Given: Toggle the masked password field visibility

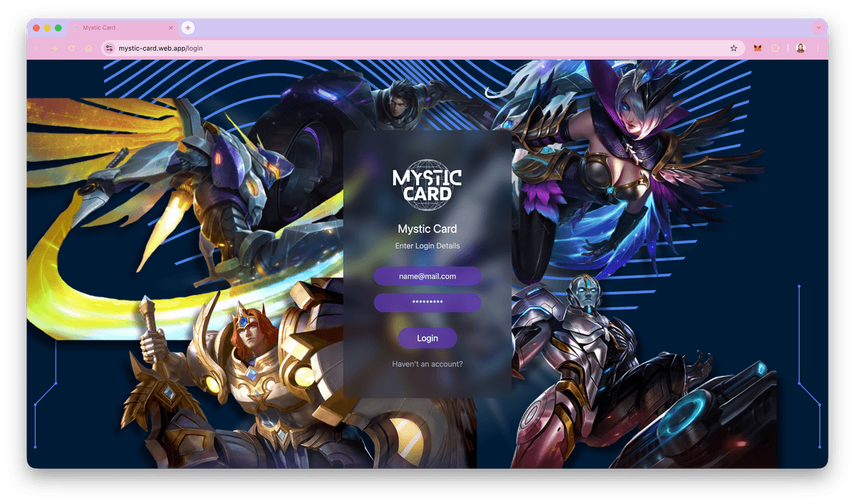Looking at the screenshot, I should [427, 302].
